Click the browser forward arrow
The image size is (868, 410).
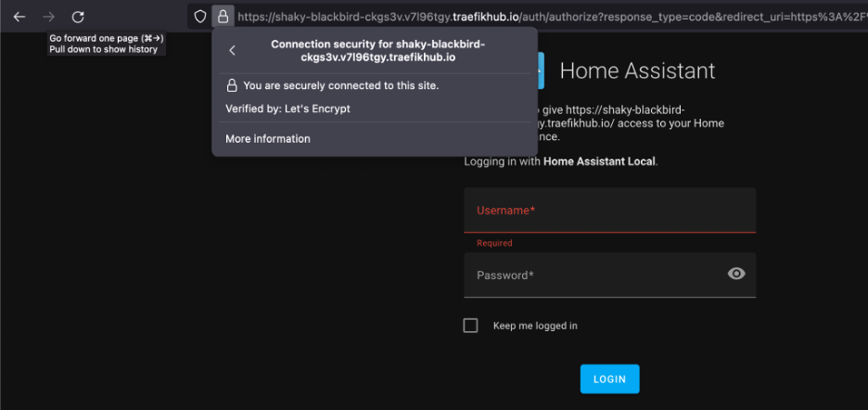pyautogui.click(x=48, y=17)
